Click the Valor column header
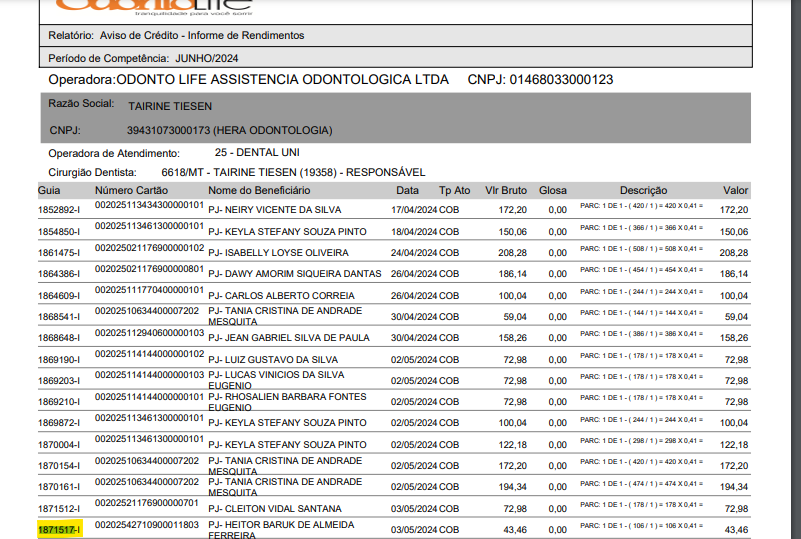 [736, 191]
